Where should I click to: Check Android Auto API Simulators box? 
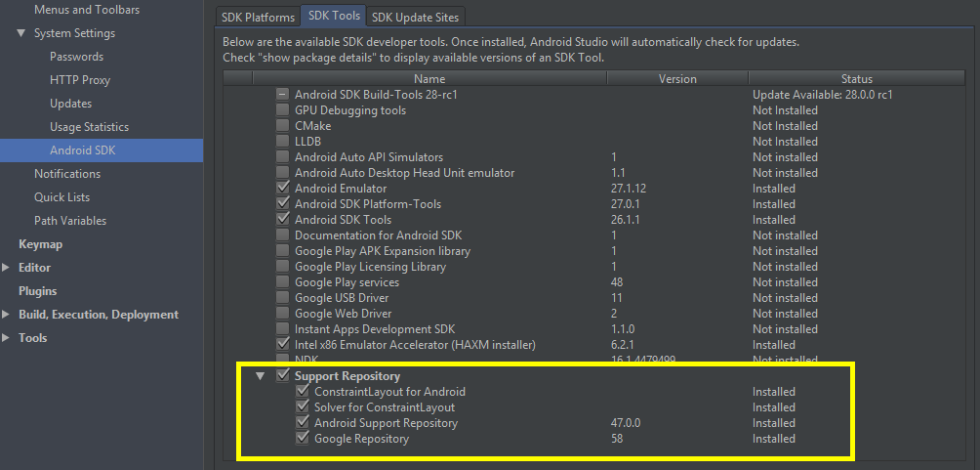[283, 157]
